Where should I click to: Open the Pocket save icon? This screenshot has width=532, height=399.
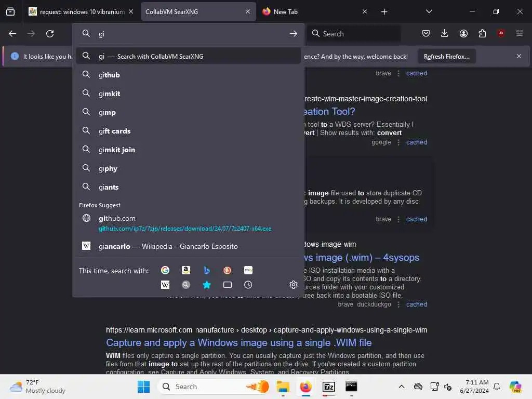tap(426, 33)
